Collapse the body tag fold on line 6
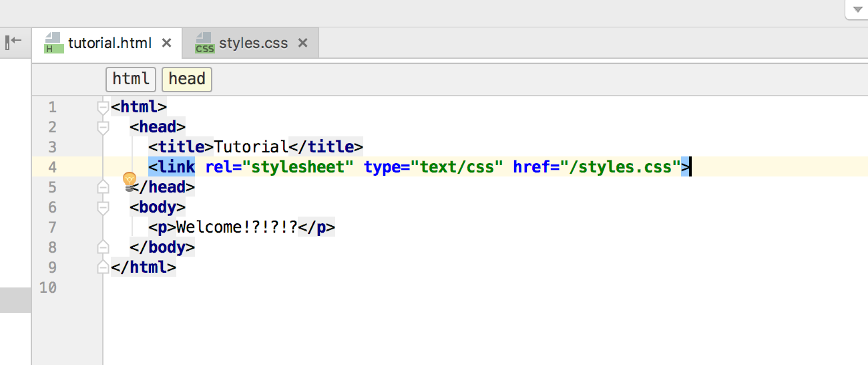The height and width of the screenshot is (365, 868). [103, 207]
